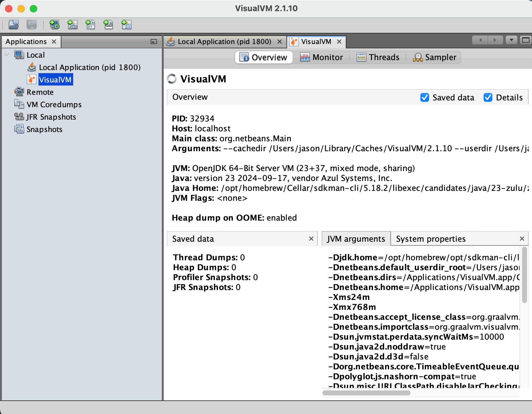This screenshot has width=532, height=414.
Task: Open the System properties tab
Action: 431,239
